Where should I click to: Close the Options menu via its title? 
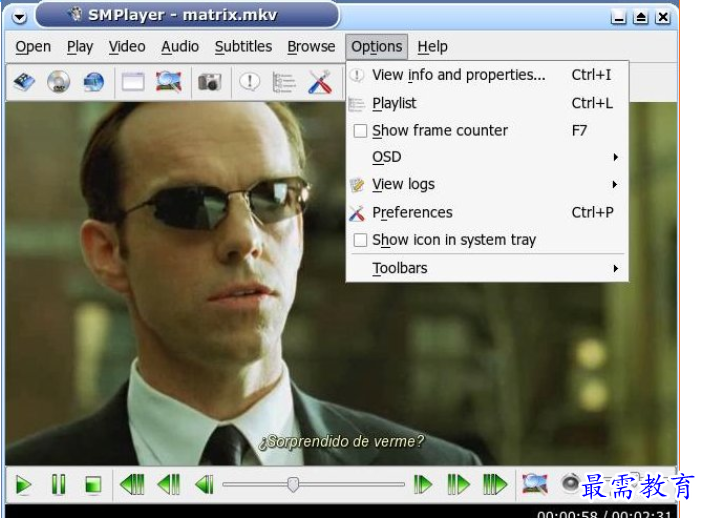click(377, 47)
